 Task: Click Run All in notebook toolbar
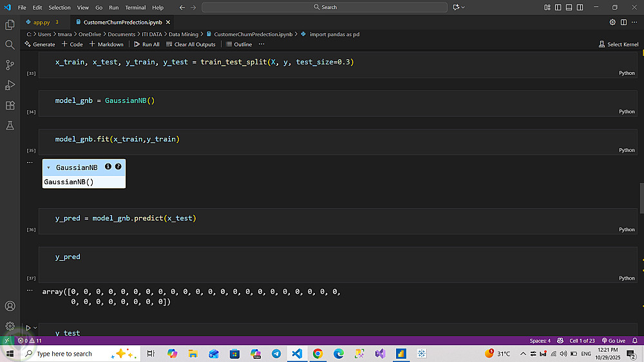click(x=147, y=44)
